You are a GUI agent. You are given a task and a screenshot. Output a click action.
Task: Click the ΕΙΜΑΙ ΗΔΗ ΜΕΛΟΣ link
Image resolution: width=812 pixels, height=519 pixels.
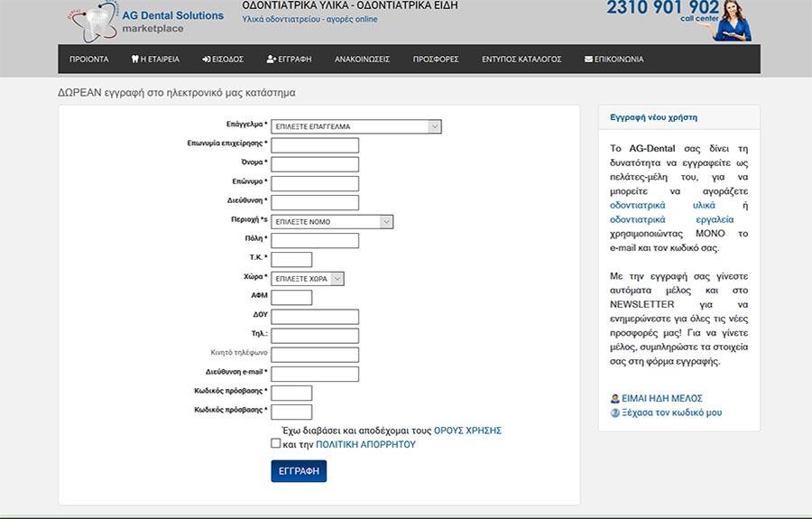click(662, 398)
